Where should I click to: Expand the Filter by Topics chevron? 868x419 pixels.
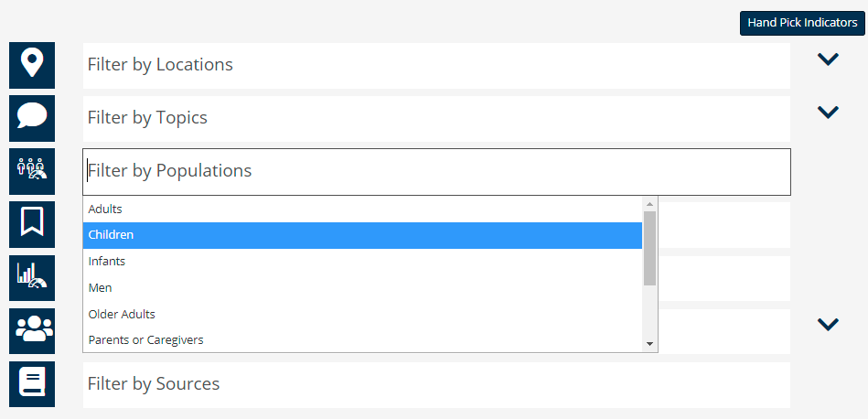coord(828,113)
